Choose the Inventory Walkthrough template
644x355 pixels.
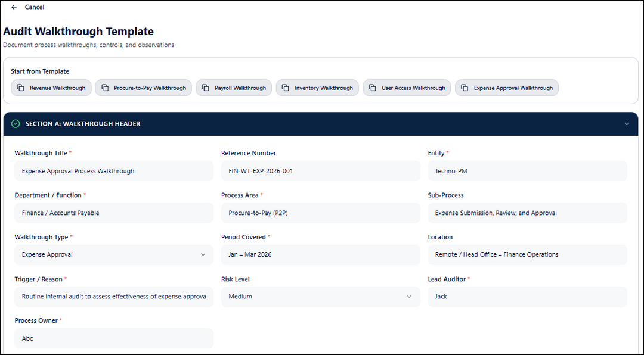317,88
